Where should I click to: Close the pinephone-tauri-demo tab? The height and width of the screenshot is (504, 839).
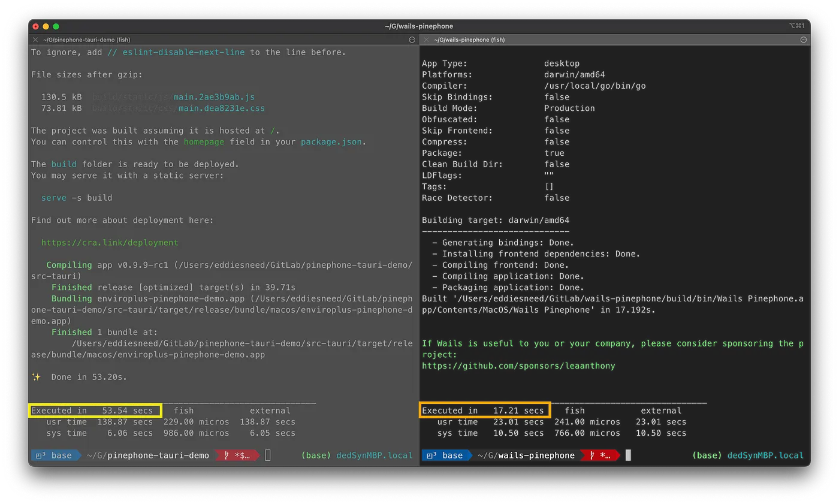pyautogui.click(x=35, y=40)
